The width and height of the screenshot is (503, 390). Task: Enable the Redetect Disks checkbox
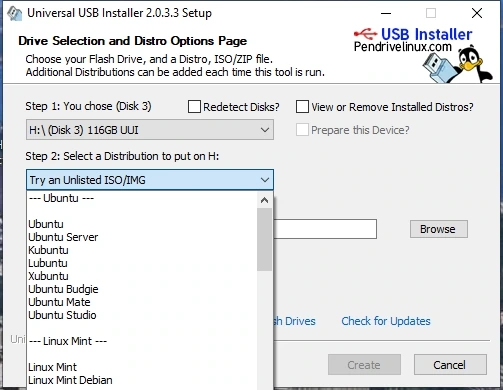(x=194, y=107)
